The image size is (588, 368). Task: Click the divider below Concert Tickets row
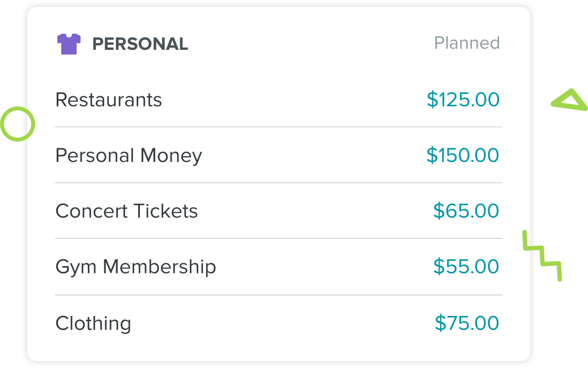279,238
